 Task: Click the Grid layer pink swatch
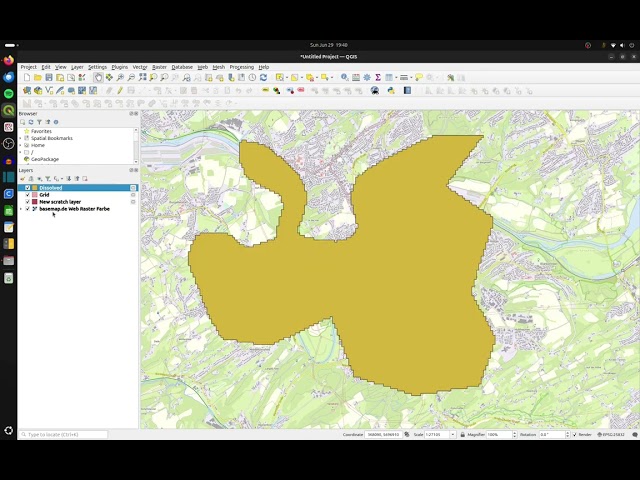[x=35, y=195]
